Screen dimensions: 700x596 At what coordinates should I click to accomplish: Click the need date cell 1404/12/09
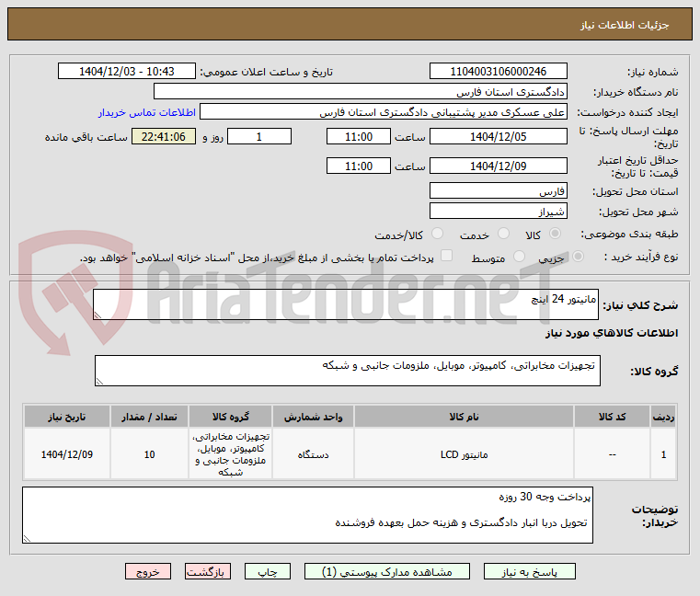coord(67,454)
